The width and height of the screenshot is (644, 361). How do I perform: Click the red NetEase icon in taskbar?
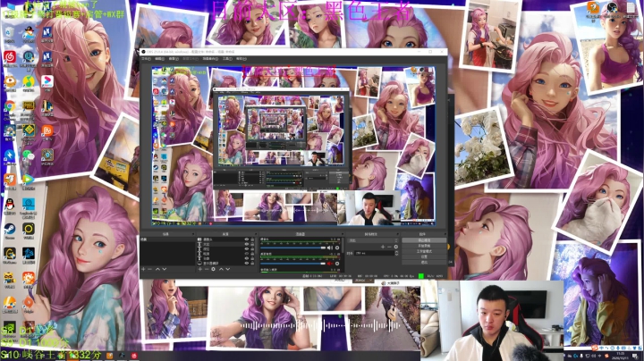point(134,356)
